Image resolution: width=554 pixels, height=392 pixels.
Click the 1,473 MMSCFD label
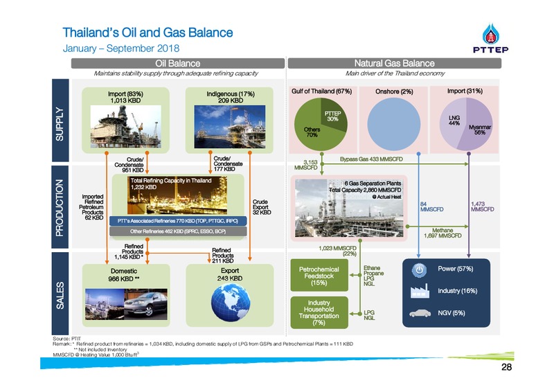tap(482, 207)
